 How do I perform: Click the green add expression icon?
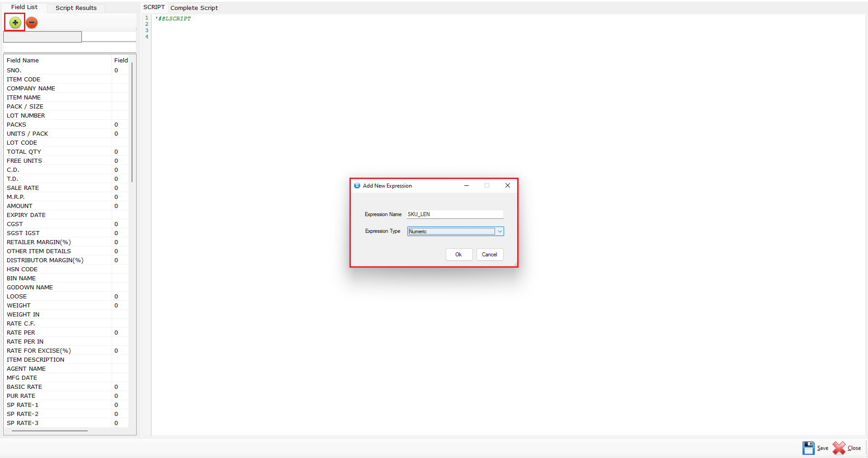[x=15, y=23]
